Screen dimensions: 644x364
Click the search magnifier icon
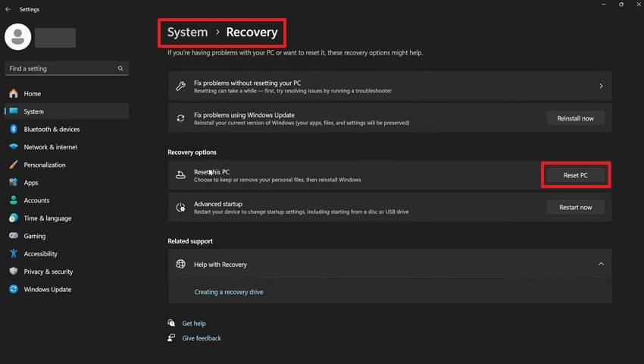(x=120, y=68)
